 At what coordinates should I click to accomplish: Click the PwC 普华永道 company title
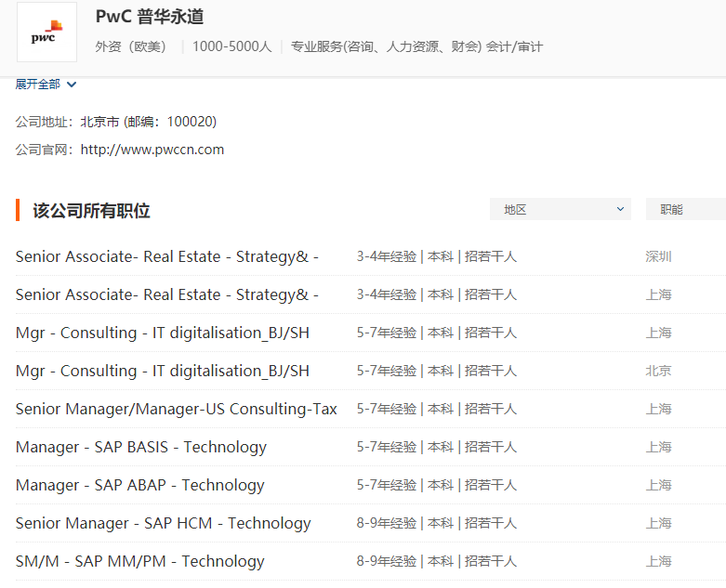[150, 16]
